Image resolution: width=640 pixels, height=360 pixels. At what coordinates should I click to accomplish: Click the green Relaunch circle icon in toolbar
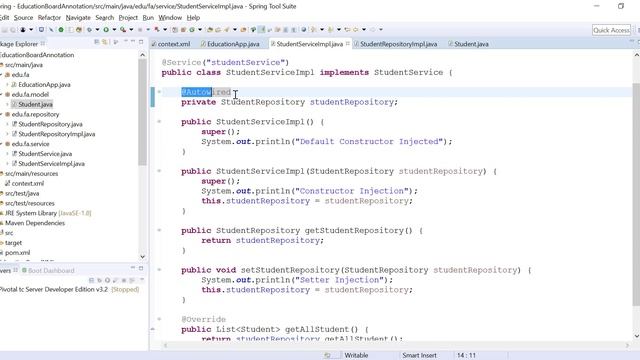tap(61, 29)
